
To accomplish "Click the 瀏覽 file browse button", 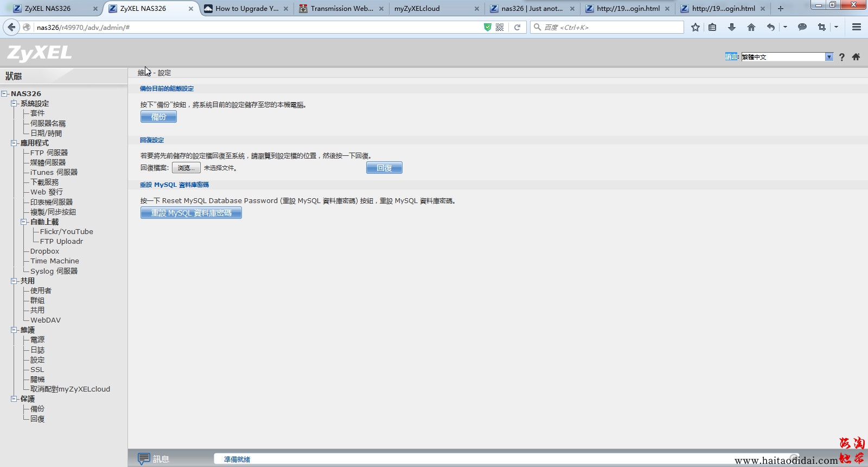I will click(186, 168).
